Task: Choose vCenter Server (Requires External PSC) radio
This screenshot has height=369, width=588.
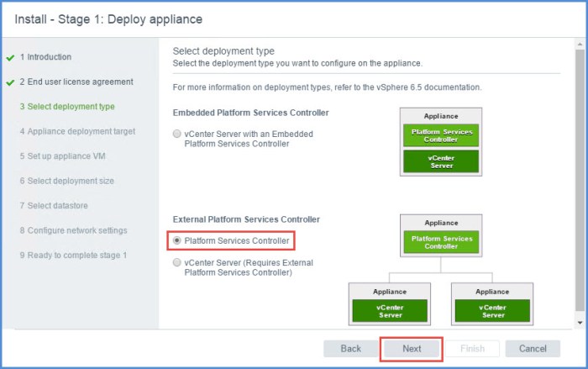Action: point(177,262)
